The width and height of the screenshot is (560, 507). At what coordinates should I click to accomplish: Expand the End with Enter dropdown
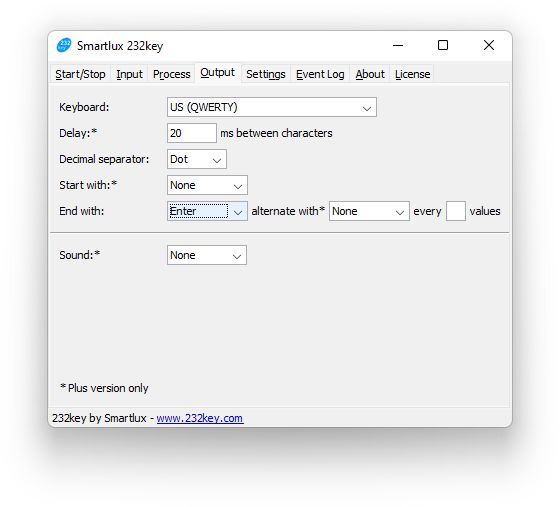tap(207, 211)
